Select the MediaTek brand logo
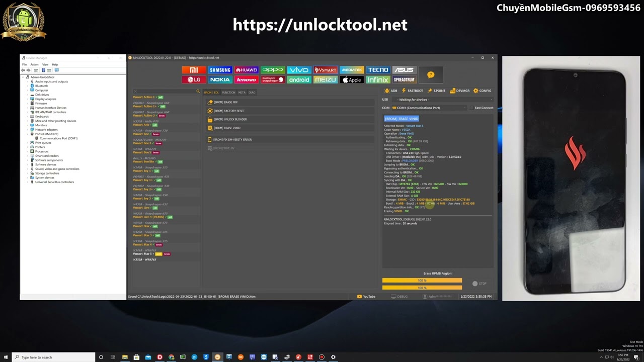 click(351, 70)
